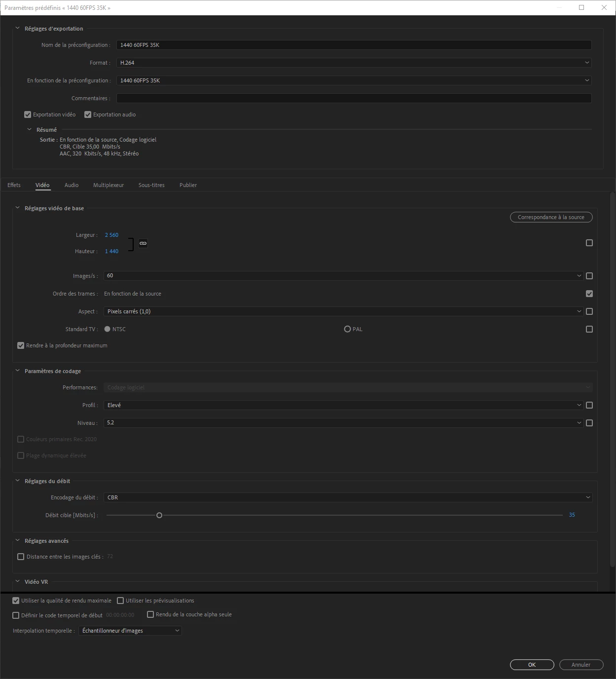616x679 pixels.
Task: Collapse Réglages vidéo de base section
Action: coord(17,208)
